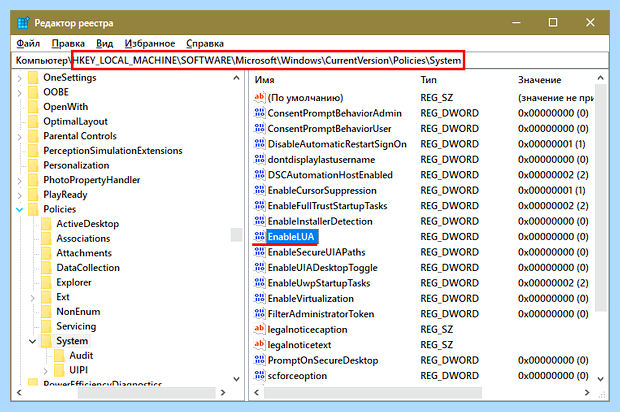Viewport: 620px width, 412px height.
Task: Click the icon beside PromptOnSecureDesktop
Action: (259, 360)
